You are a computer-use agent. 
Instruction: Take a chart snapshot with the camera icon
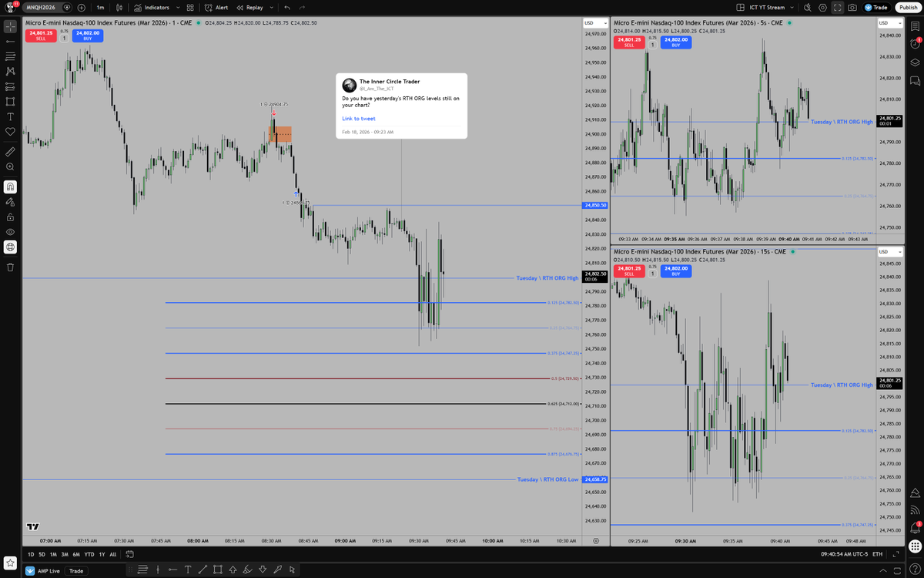coord(852,7)
